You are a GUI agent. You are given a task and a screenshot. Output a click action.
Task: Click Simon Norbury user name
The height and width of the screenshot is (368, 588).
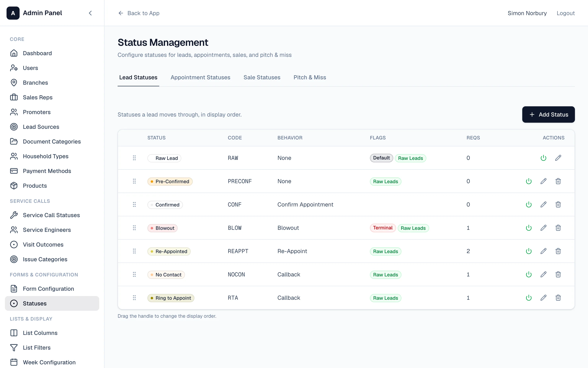(527, 13)
